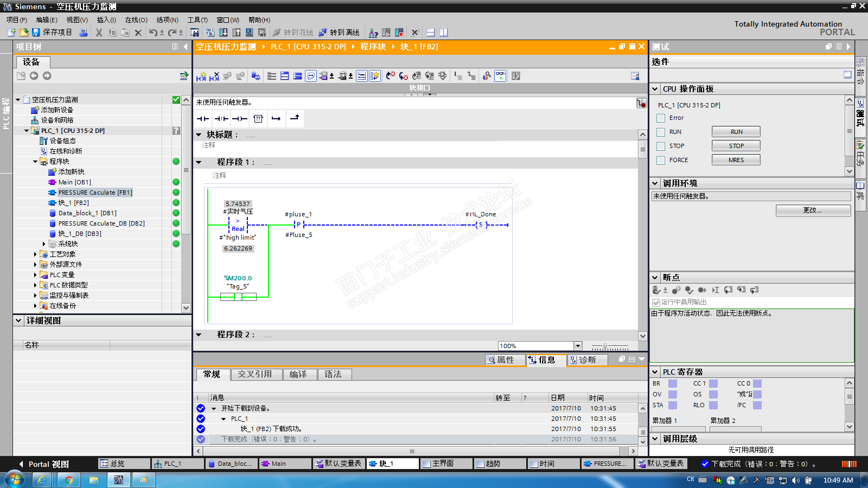Click the MRES button

click(x=736, y=160)
